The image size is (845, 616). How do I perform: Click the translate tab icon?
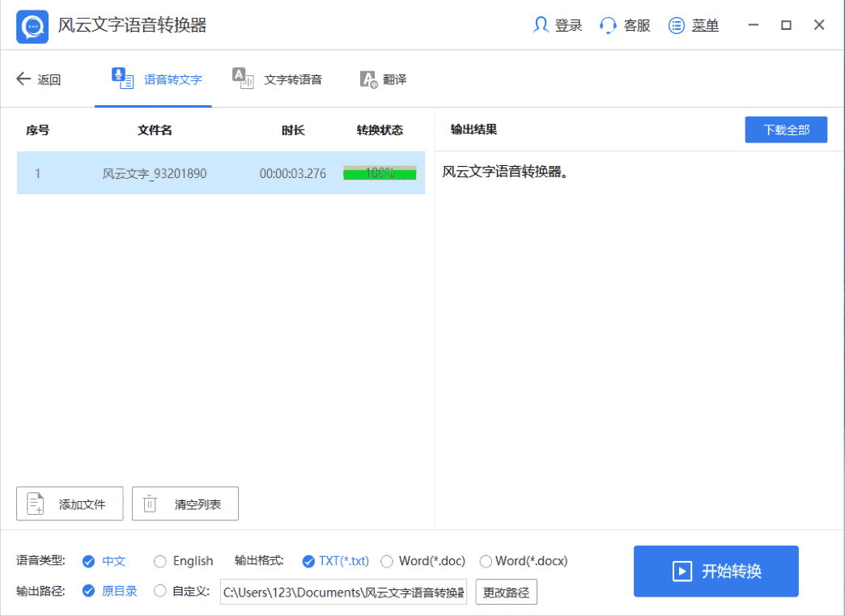coord(368,79)
